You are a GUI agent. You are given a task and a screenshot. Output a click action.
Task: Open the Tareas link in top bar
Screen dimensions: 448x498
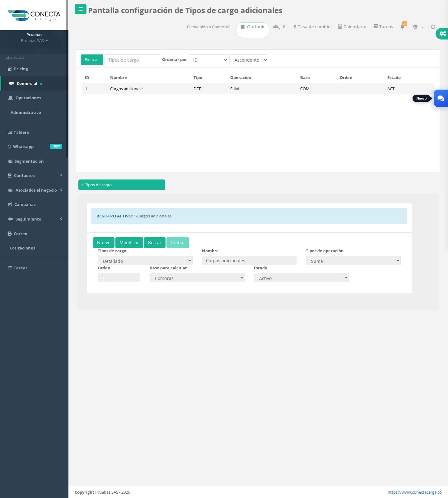383,27
